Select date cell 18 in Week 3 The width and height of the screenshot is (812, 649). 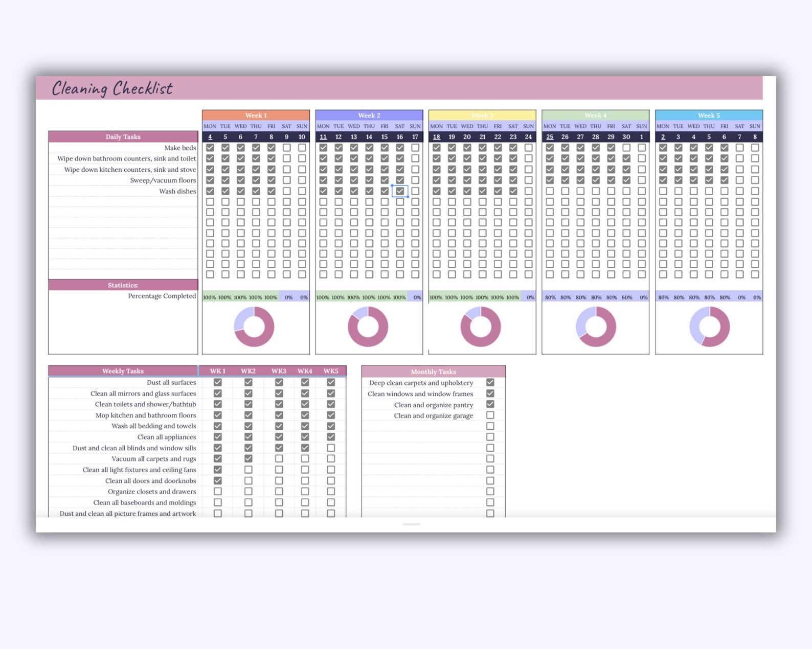(x=437, y=137)
